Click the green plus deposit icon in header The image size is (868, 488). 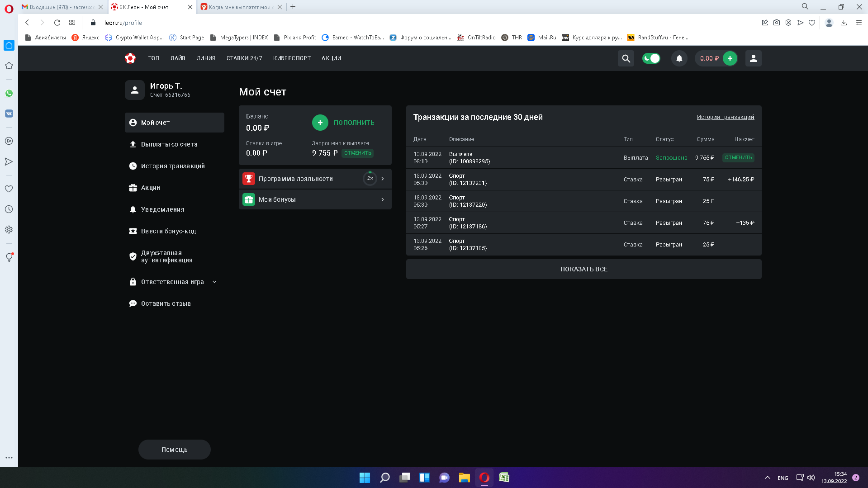pyautogui.click(x=730, y=58)
